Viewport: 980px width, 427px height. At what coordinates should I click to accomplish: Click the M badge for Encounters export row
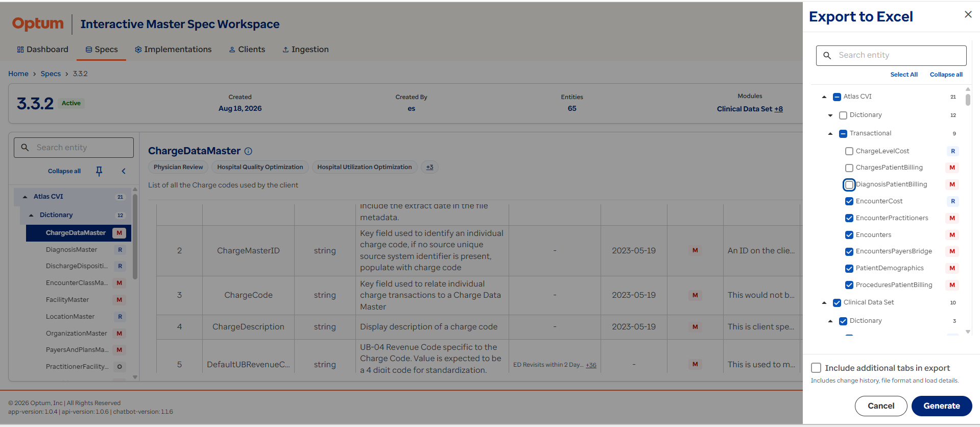tap(952, 235)
